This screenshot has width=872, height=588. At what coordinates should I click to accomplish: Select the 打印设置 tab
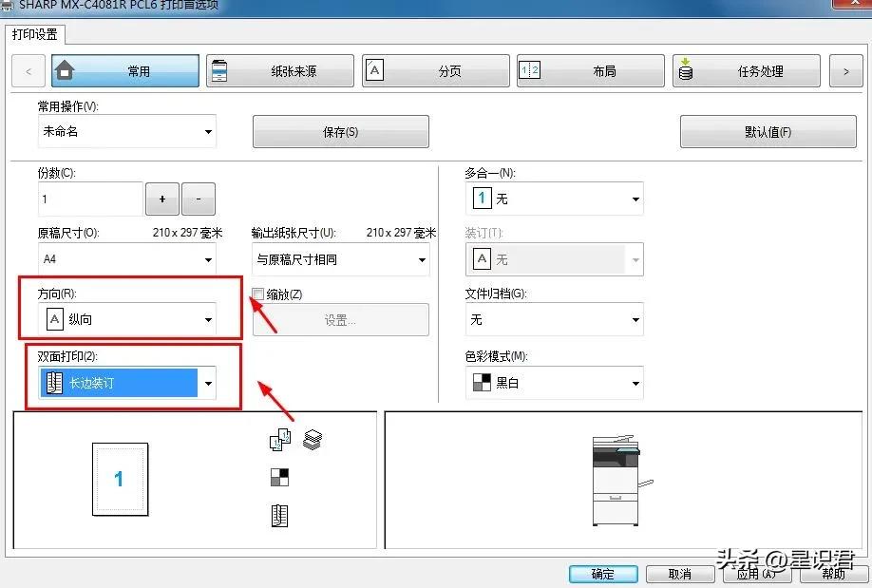(x=35, y=34)
